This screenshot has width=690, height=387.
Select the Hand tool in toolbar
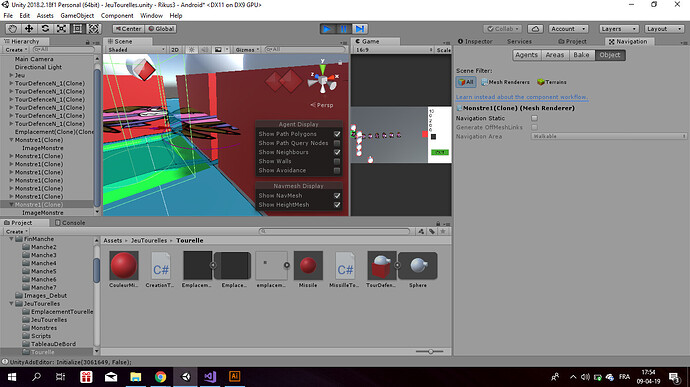[x=13, y=29]
